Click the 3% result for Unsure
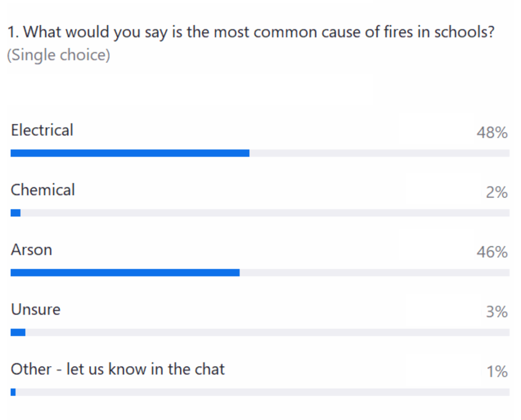This screenshot has width=521, height=420. (x=497, y=311)
